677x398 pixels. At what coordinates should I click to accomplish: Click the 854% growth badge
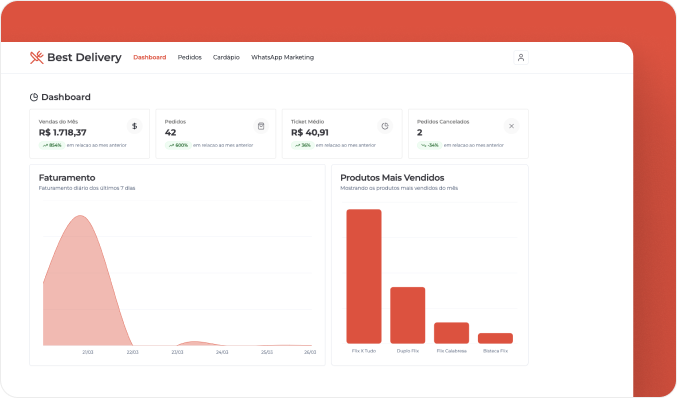(x=52, y=145)
